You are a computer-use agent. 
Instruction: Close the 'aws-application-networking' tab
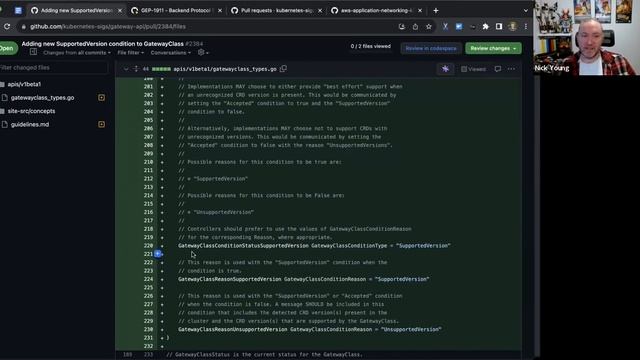pyautogui.click(x=420, y=11)
